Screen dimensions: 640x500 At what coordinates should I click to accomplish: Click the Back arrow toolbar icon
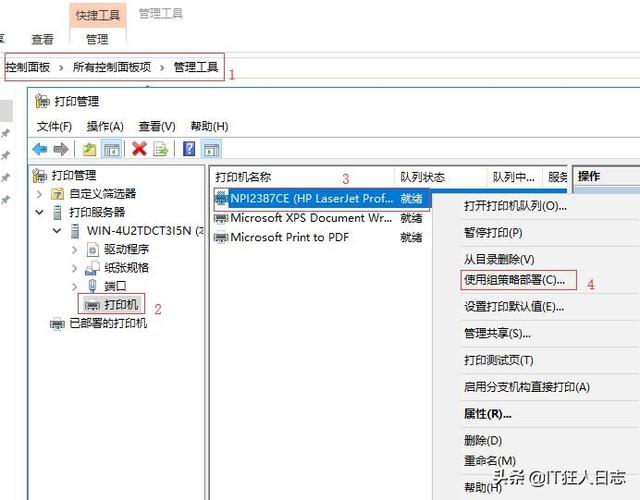pos(40,149)
